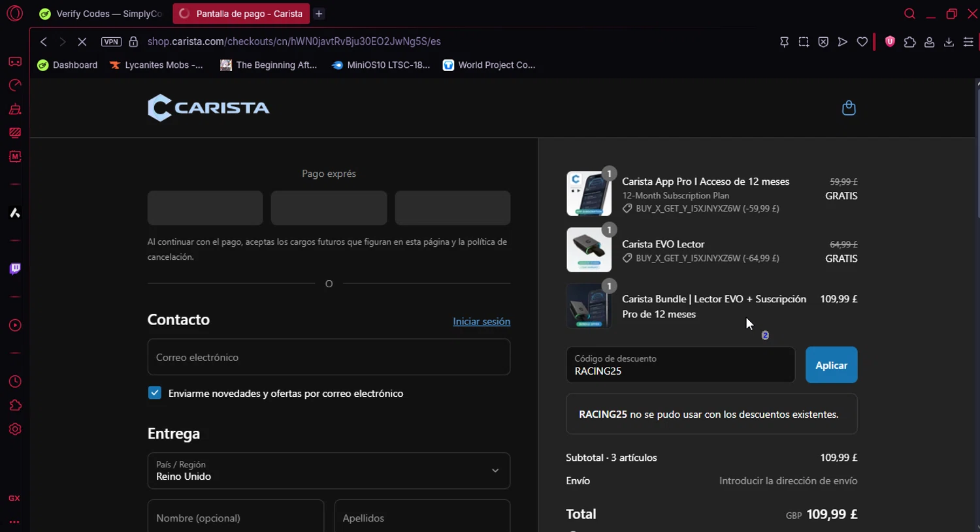
Task: Open a new tab with plus button
Action: [319, 14]
